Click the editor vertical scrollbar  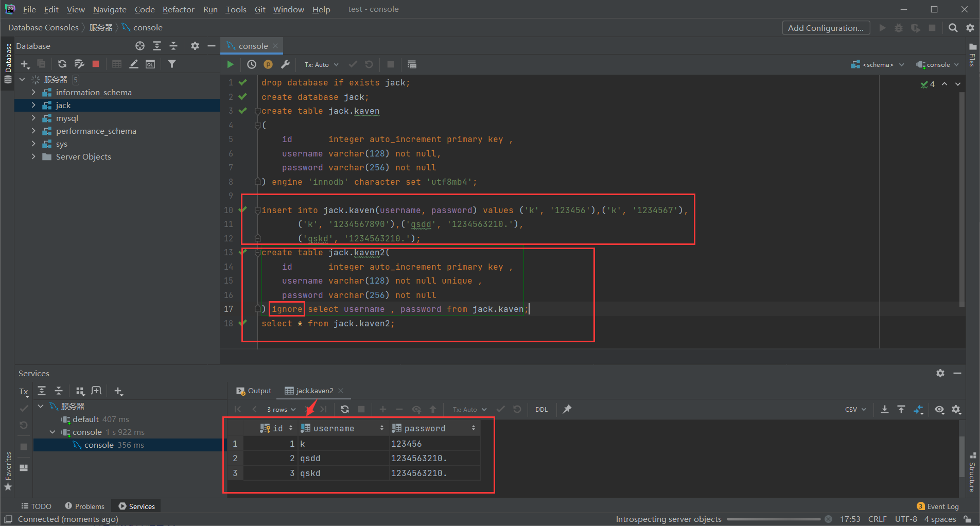[961, 201]
